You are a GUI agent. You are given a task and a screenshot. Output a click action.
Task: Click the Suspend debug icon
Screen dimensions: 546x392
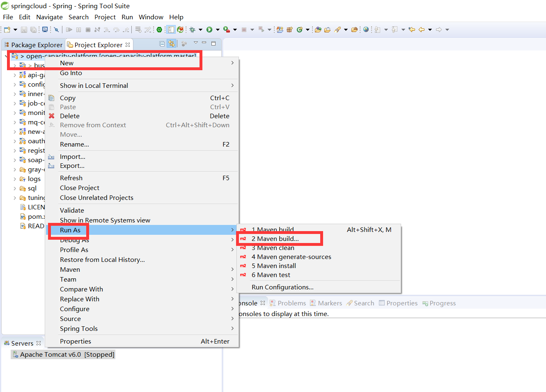coord(78,30)
